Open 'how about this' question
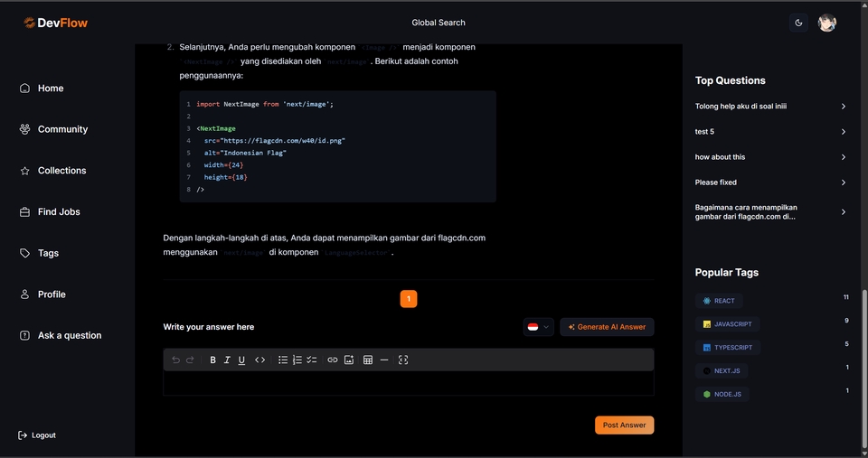This screenshot has height=458, width=868. point(720,157)
